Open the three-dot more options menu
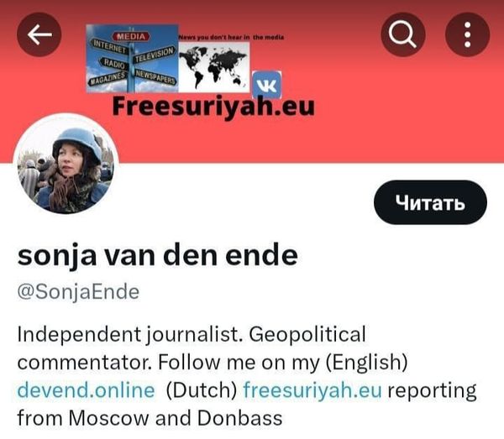This screenshot has width=504, height=439. tap(467, 34)
